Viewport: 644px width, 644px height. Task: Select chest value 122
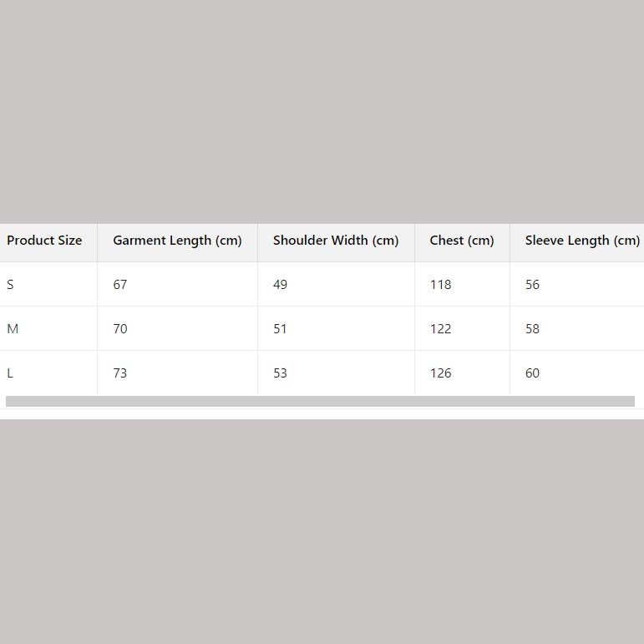[440, 329]
